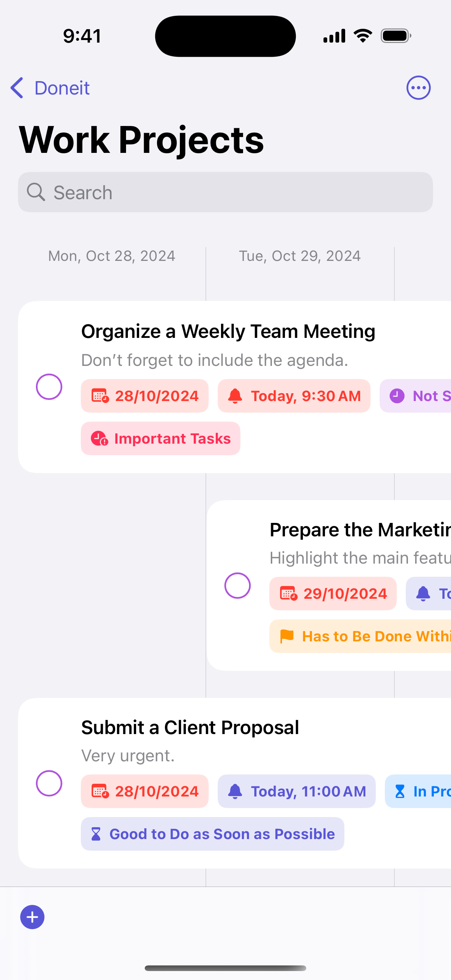Image resolution: width=451 pixels, height=980 pixels.
Task: Open the Submit a Client Proposal task title
Action: 190,727
